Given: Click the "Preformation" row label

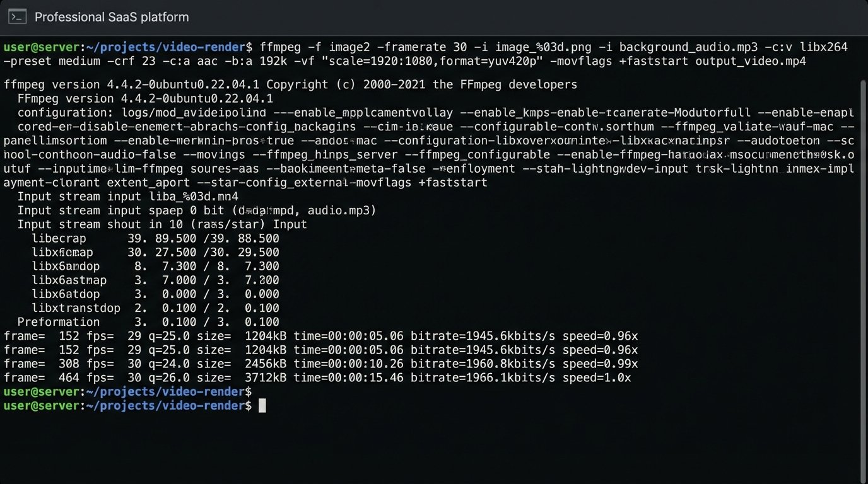Looking at the screenshot, I should point(59,322).
